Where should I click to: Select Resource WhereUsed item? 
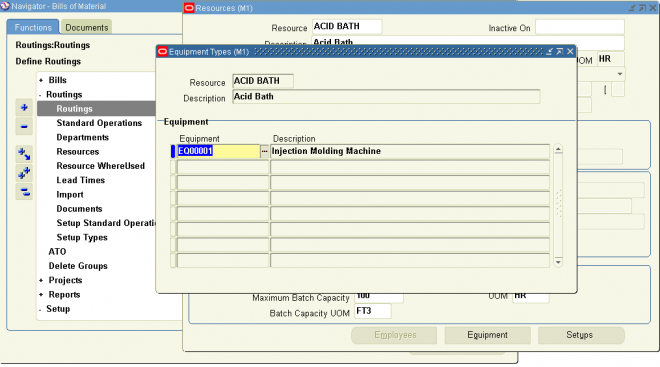[101, 166]
